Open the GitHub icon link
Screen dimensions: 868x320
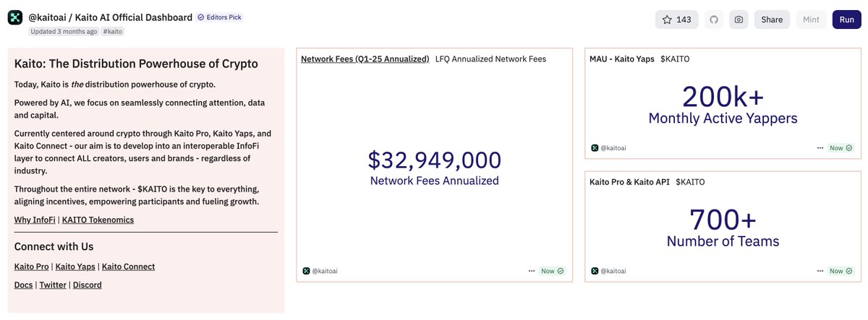pyautogui.click(x=714, y=20)
